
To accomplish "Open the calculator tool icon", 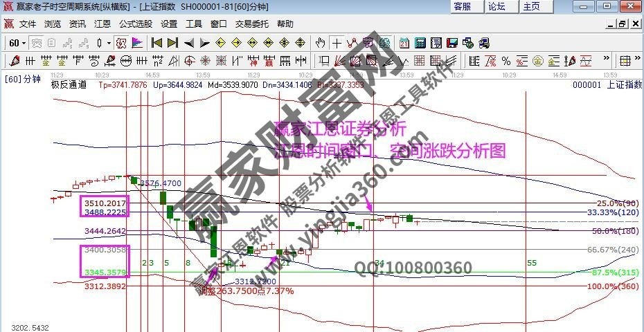I will click(418, 43).
